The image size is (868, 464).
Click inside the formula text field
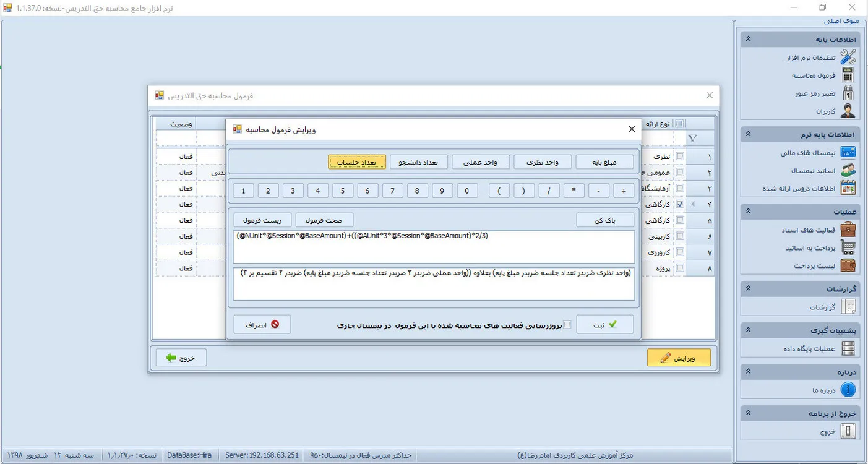pyautogui.click(x=433, y=247)
